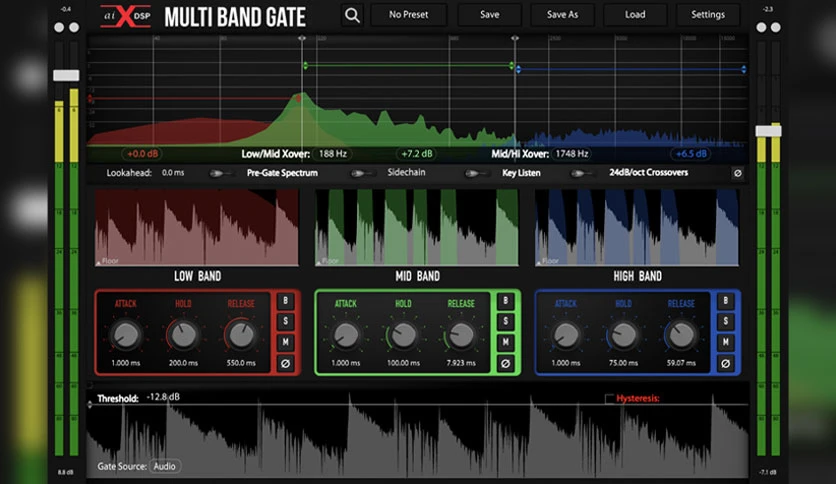
Task: Click the high band Hold knob
Action: (623, 335)
